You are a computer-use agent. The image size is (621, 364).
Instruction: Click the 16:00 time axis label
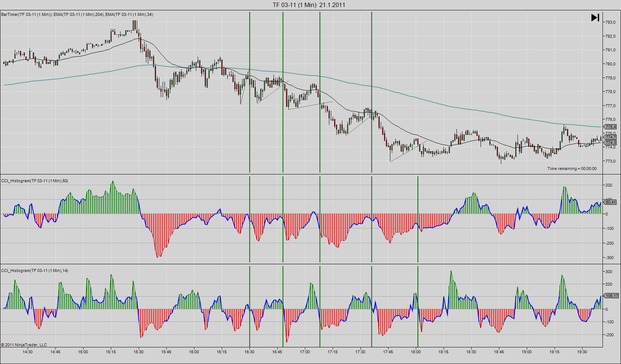pos(194,352)
